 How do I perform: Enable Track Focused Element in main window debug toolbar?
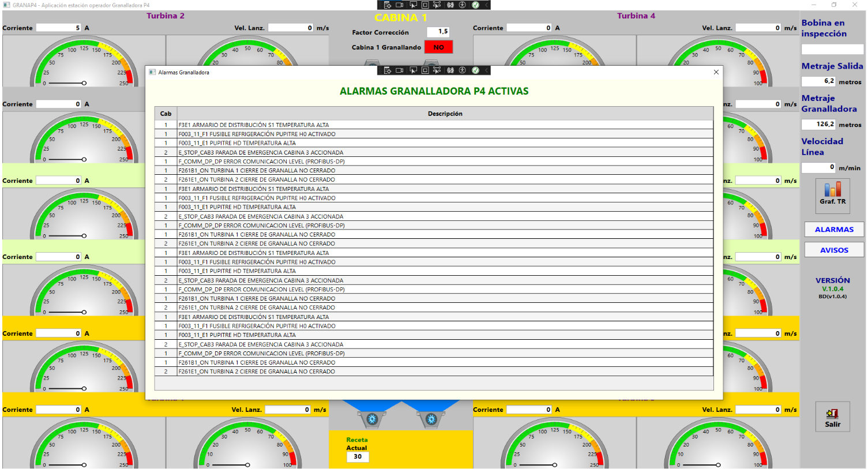[437, 5]
